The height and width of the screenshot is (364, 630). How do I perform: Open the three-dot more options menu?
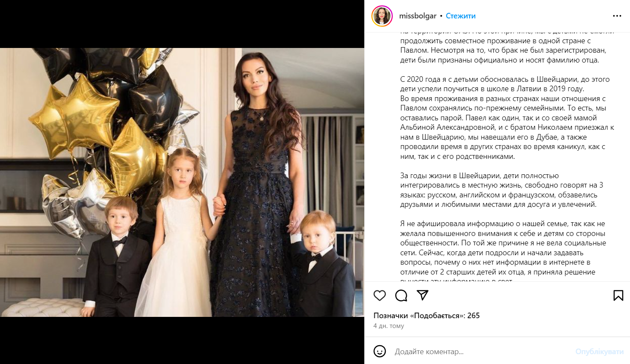point(617,16)
